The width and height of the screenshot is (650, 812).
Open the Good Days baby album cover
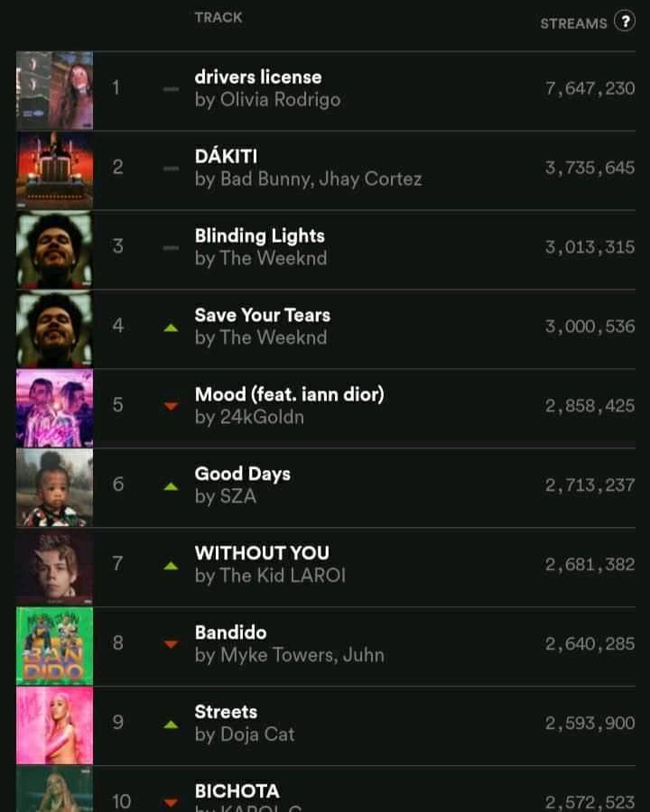click(55, 487)
